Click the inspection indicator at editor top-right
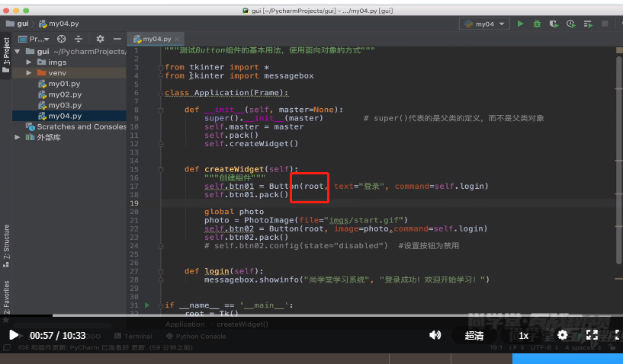Image resolution: width=623 pixels, height=364 pixels. [x=618, y=50]
